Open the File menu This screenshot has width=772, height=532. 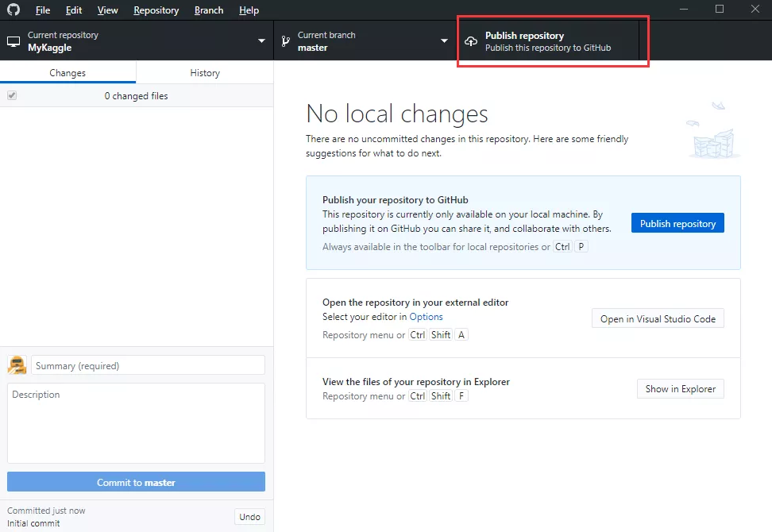(x=43, y=10)
